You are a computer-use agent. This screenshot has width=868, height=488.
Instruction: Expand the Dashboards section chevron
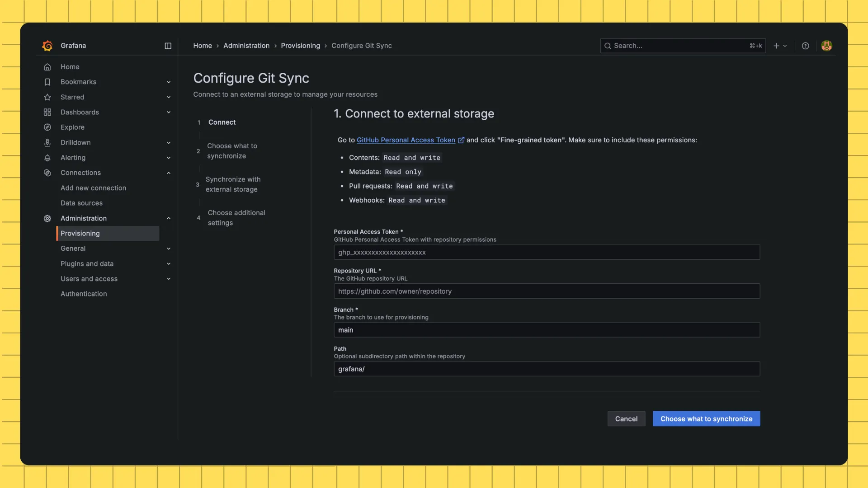click(x=169, y=112)
